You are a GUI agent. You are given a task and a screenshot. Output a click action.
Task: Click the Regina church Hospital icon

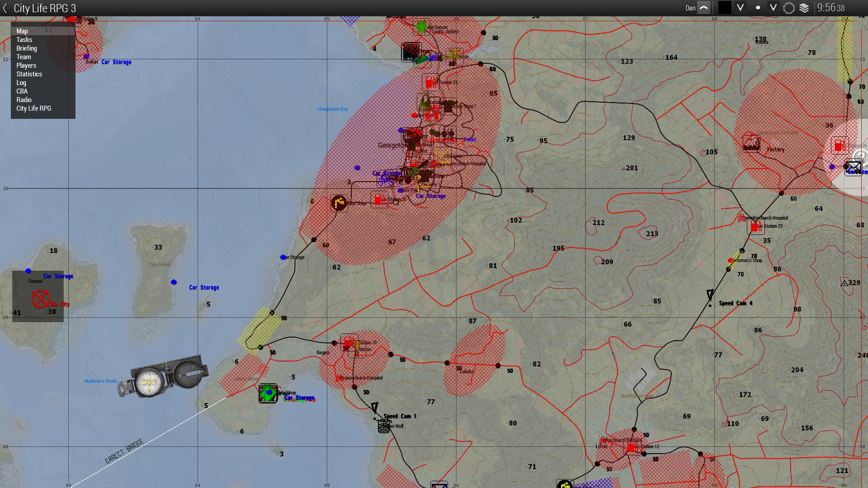[339, 378]
